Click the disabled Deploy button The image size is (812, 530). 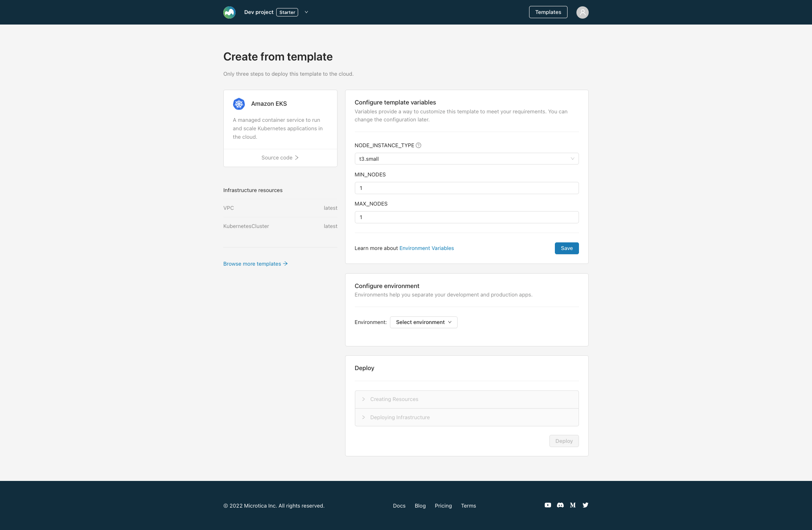point(564,441)
